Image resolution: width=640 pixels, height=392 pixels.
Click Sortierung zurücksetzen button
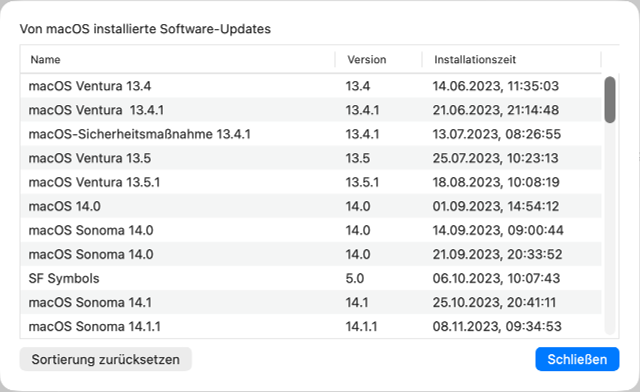(105, 359)
